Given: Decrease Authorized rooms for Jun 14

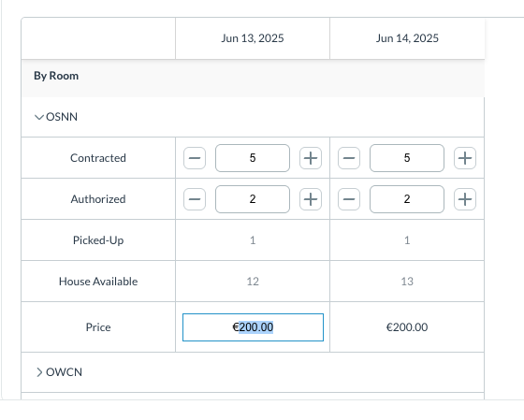Looking at the screenshot, I should 349,199.
